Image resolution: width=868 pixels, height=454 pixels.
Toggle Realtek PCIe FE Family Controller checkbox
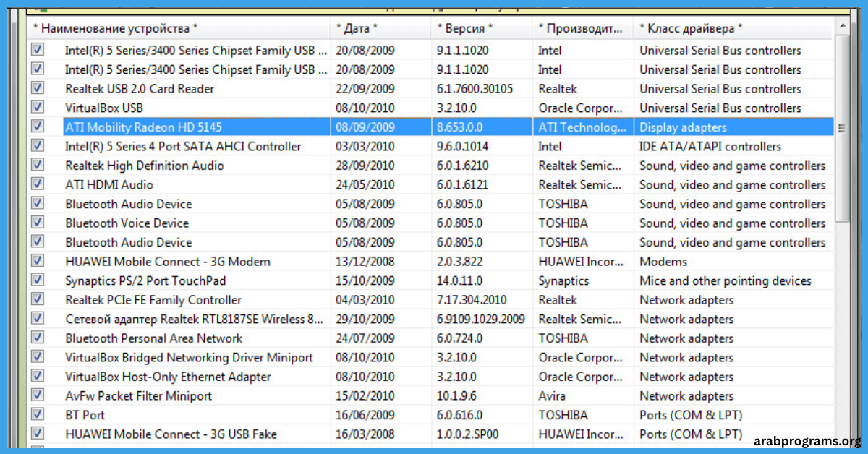(x=38, y=299)
